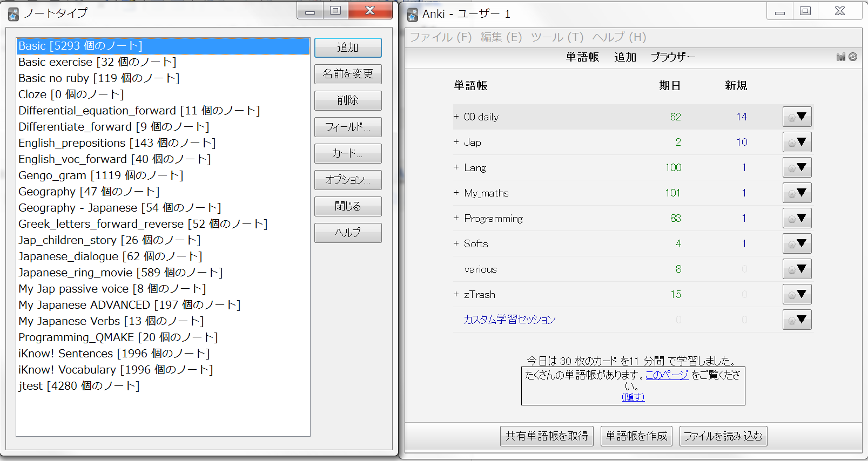Switch to the ブラウザー tab
The height and width of the screenshot is (461, 868).
(672, 57)
